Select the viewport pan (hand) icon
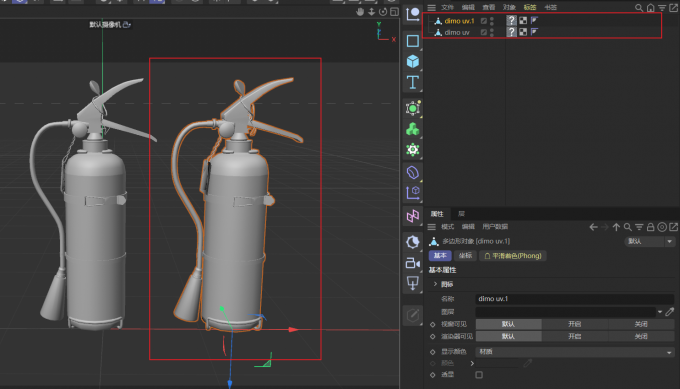This screenshot has width=680, height=389. coord(360,12)
